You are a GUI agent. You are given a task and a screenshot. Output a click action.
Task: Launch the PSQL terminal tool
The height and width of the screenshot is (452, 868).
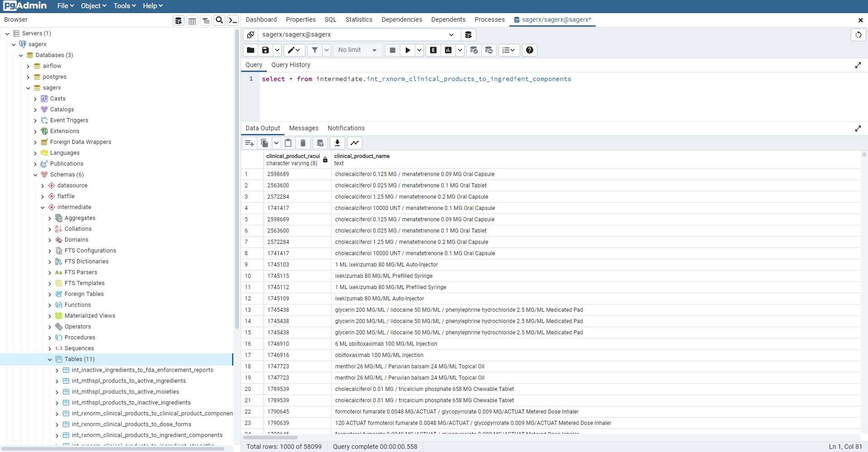(233, 20)
